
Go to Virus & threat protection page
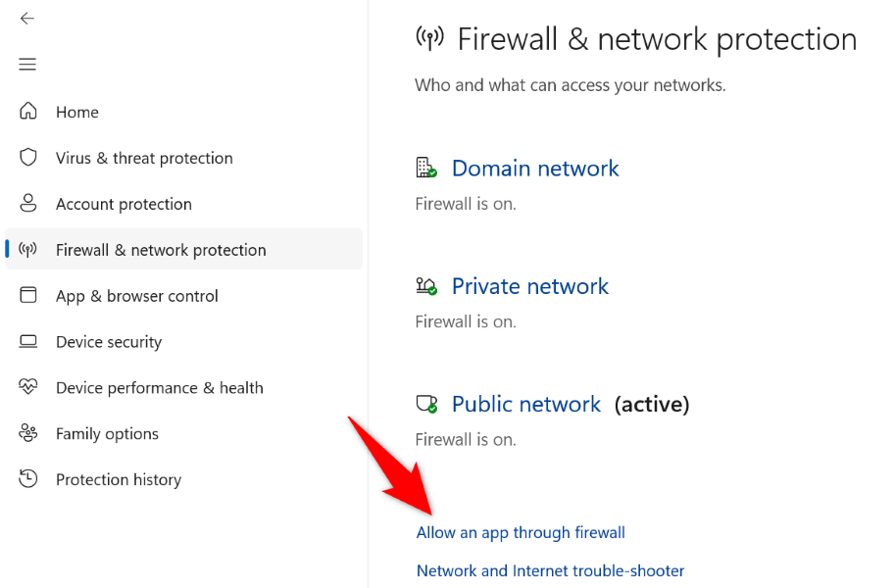(x=144, y=158)
